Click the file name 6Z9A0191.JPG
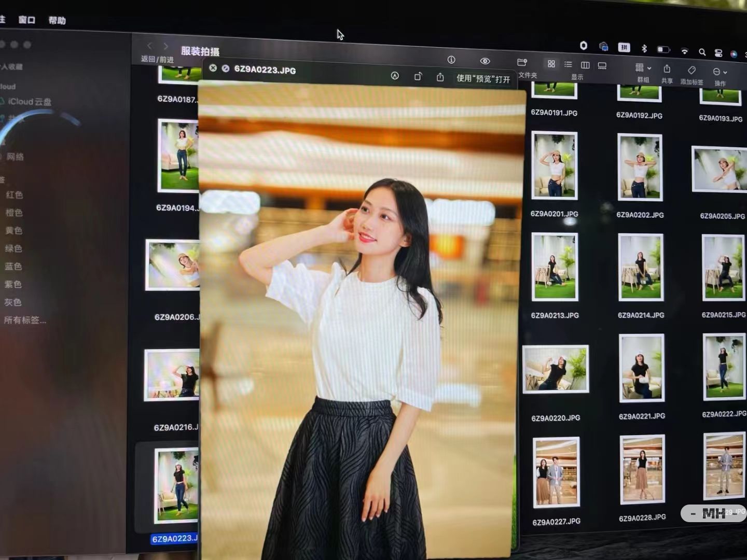747x560 pixels. pyautogui.click(x=554, y=113)
